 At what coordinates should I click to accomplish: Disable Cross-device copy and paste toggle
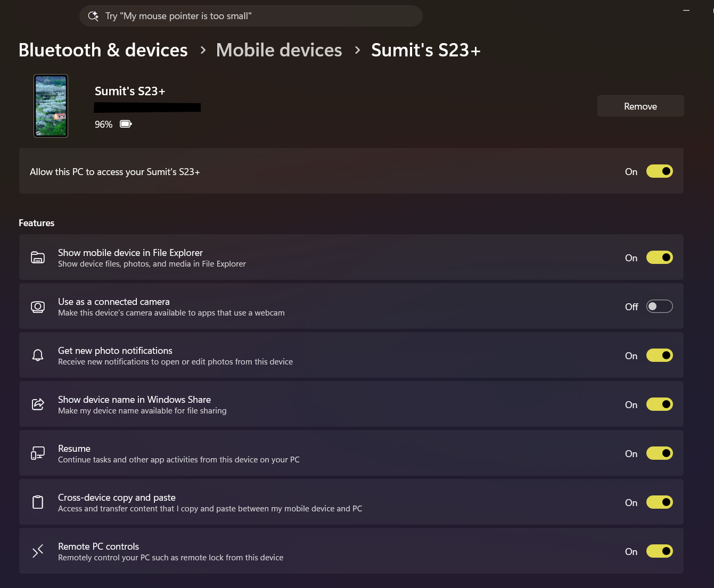(659, 502)
